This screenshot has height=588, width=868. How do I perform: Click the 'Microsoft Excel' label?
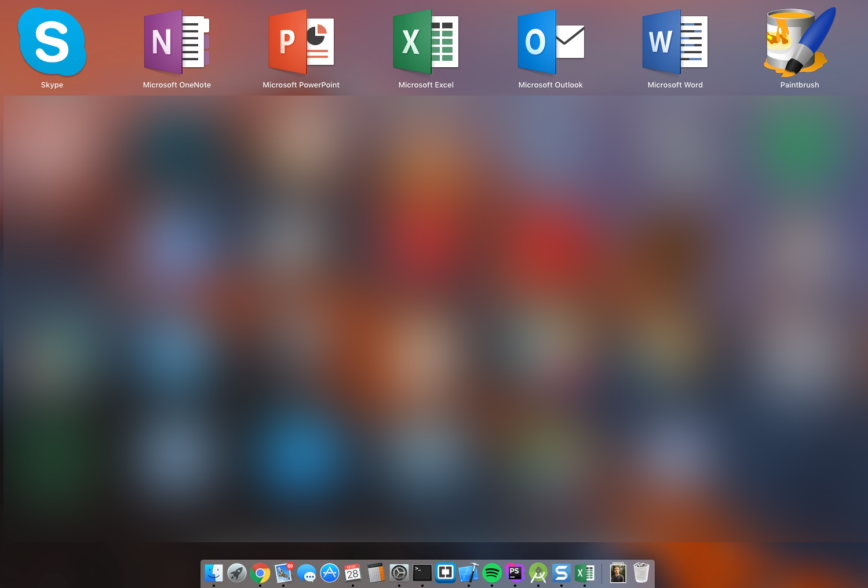click(426, 85)
